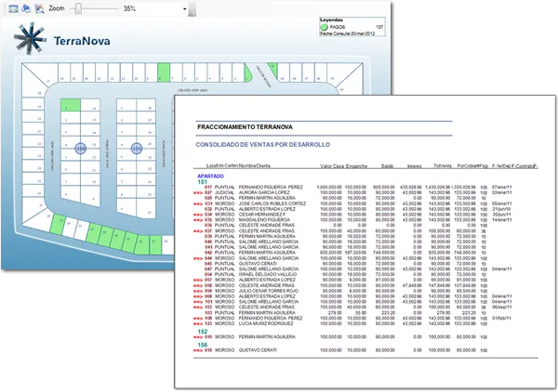Click the Zoom slider handle
558x392 pixels.
(79, 8)
